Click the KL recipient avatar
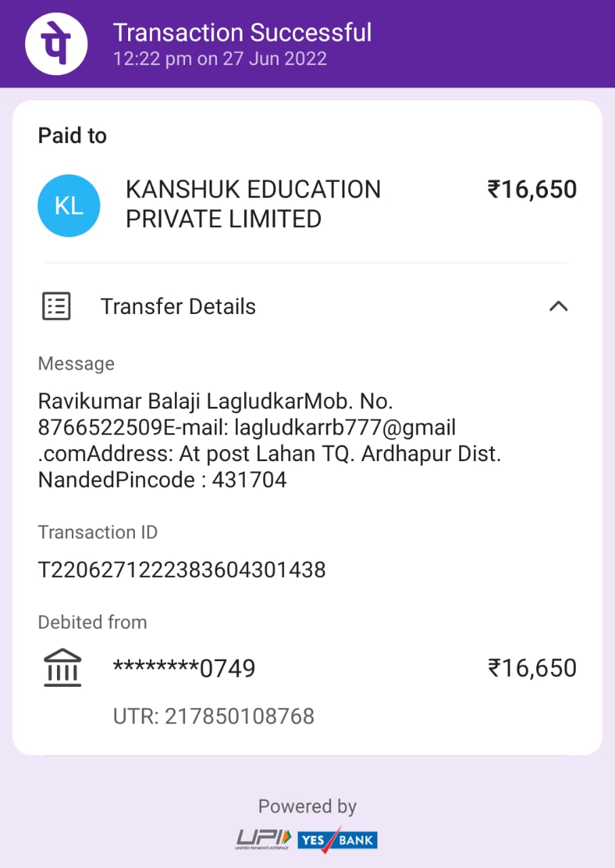 (x=68, y=205)
